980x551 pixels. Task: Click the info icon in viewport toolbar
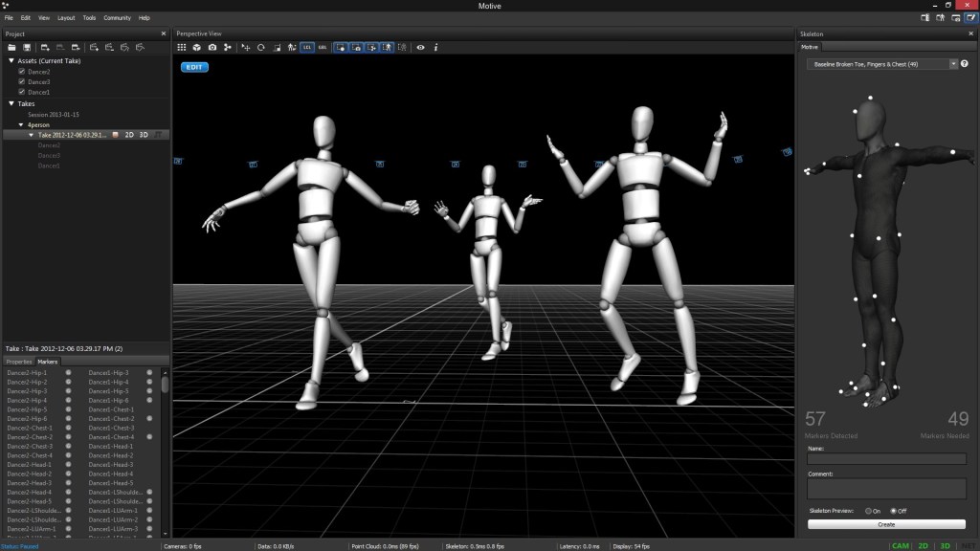(x=436, y=47)
